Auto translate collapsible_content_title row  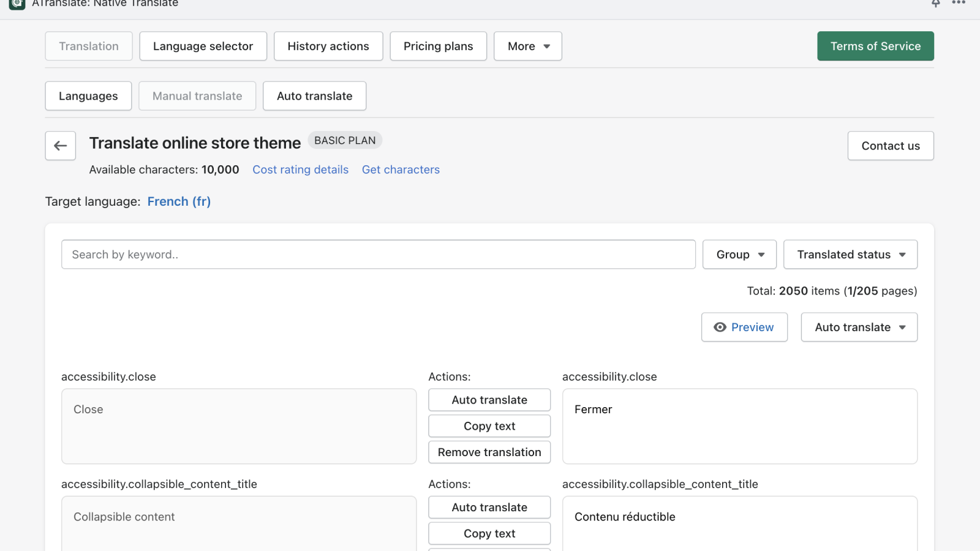pos(489,507)
